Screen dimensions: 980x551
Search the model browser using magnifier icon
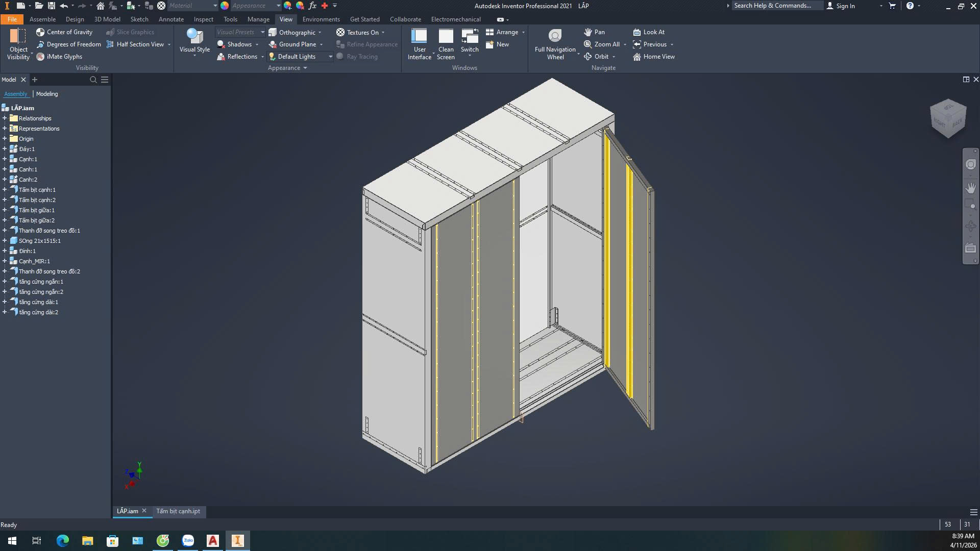(x=93, y=80)
